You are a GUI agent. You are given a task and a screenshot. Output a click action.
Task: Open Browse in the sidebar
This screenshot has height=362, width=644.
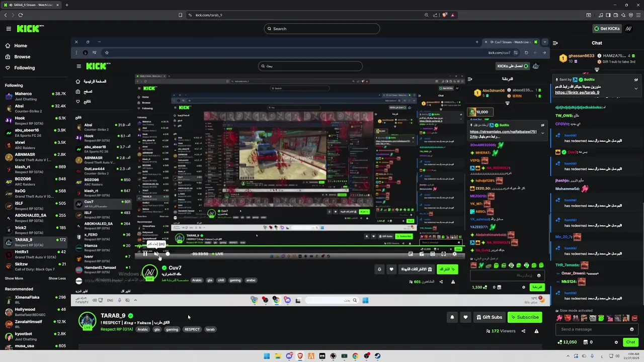coord(22,57)
